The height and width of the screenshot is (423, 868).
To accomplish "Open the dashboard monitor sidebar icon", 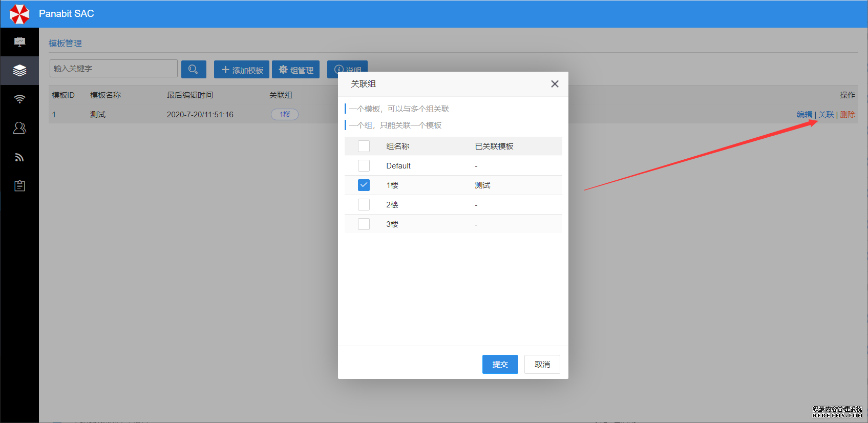I will point(19,42).
